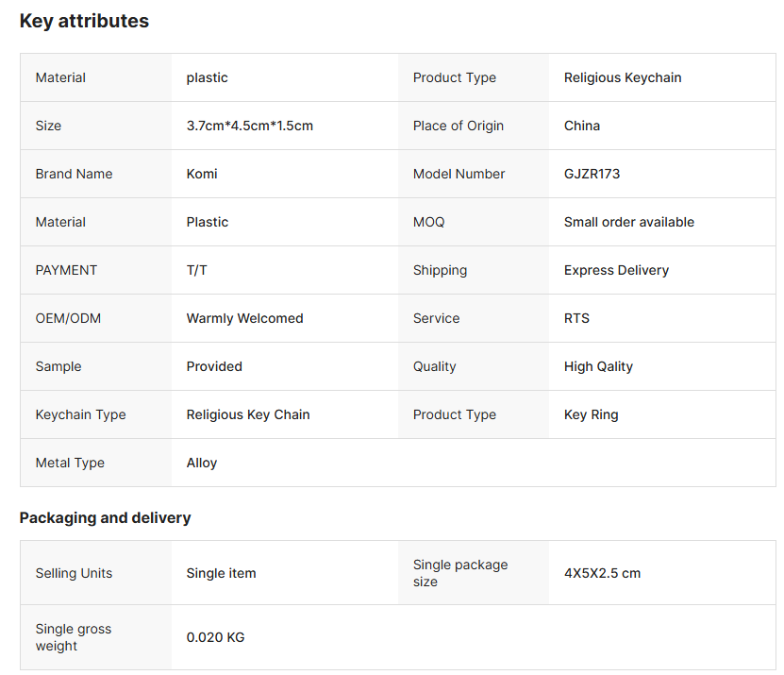Click the Metal Type value 'Alloy'
Screen dimensions: 784x675
pyautogui.click(x=202, y=463)
